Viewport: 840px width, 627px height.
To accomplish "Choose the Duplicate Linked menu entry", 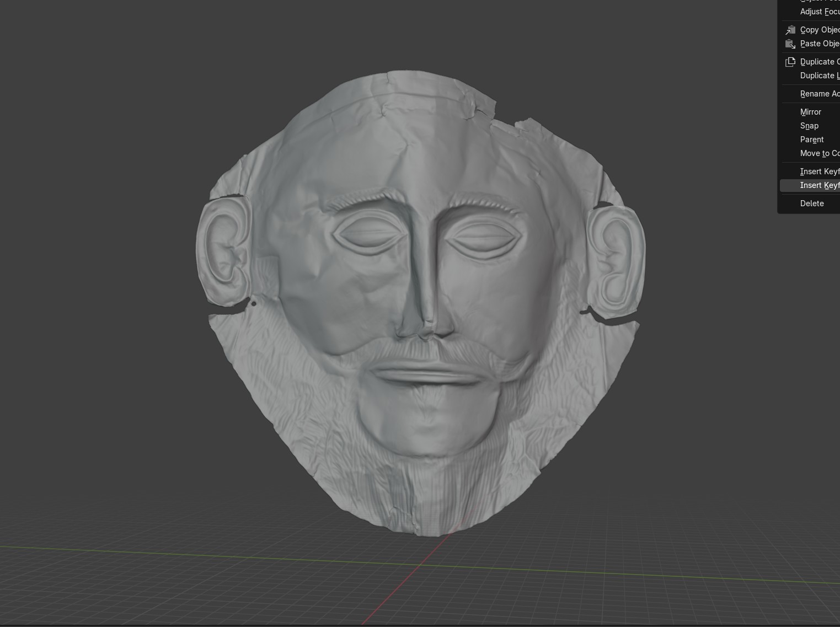I will pos(820,76).
